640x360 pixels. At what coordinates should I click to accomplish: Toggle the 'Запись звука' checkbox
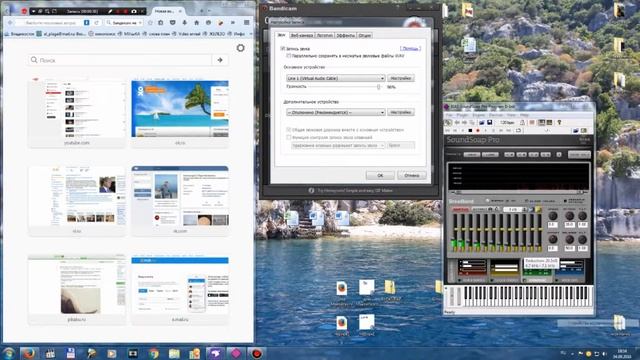coord(282,49)
